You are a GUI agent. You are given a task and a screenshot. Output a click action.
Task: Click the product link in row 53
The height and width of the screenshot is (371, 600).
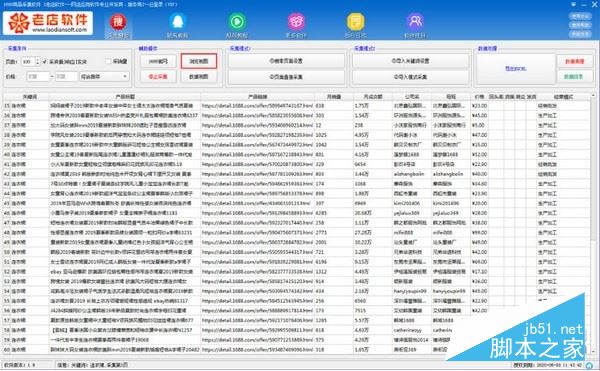[x=258, y=282]
